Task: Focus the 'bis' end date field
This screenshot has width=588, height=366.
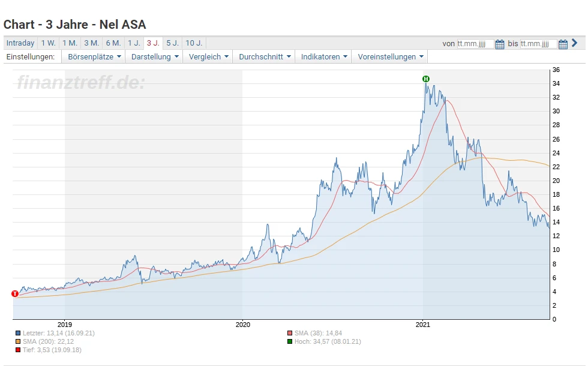Action: tap(539, 44)
